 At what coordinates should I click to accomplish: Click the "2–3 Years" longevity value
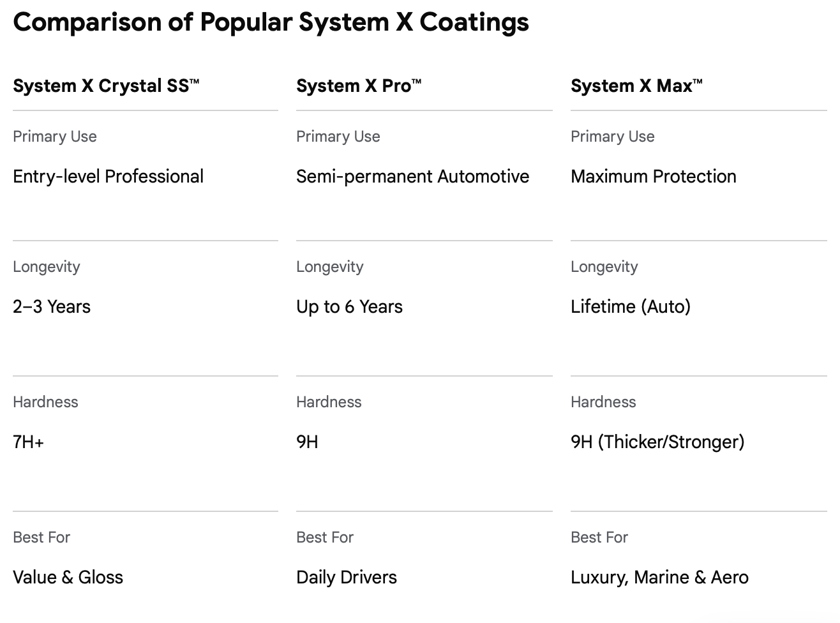click(x=52, y=307)
